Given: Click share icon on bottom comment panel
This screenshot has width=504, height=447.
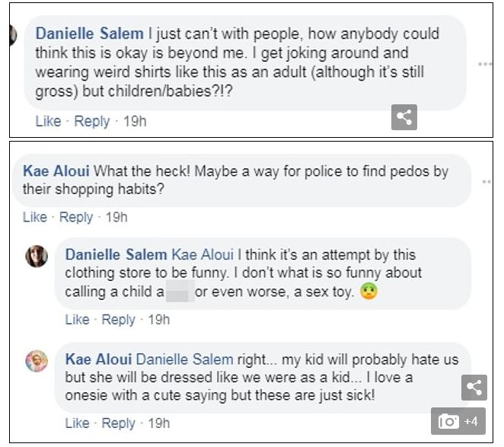Looking at the screenshot, I should click(474, 388).
